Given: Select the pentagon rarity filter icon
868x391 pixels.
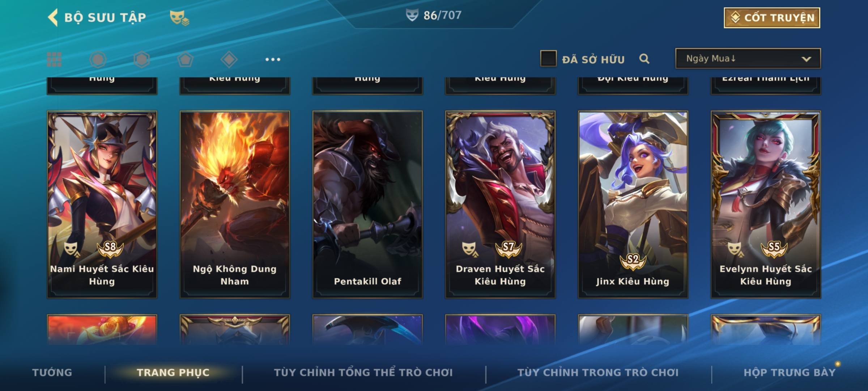Looking at the screenshot, I should coord(185,59).
